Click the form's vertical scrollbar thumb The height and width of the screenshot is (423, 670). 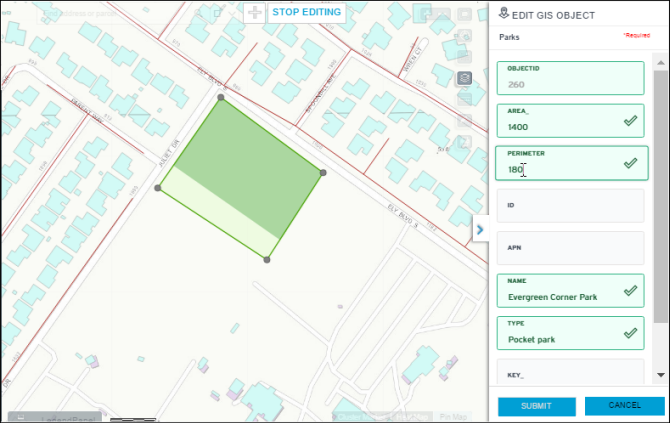[661, 197]
